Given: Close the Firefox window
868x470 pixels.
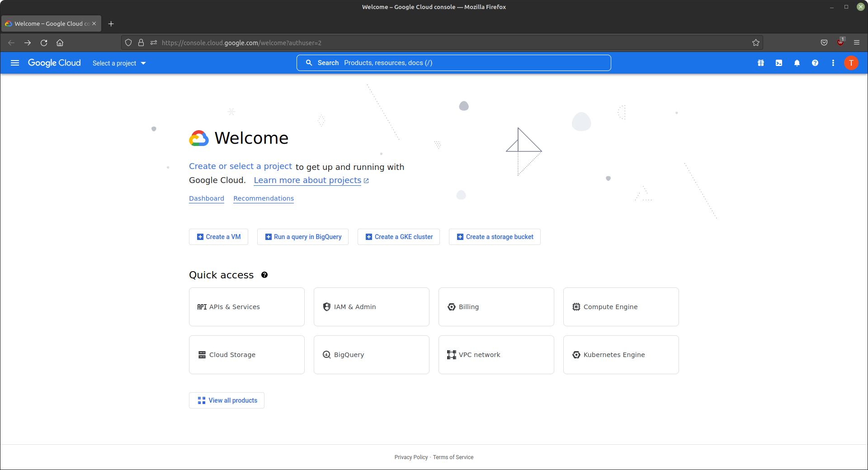Looking at the screenshot, I should click(861, 7).
